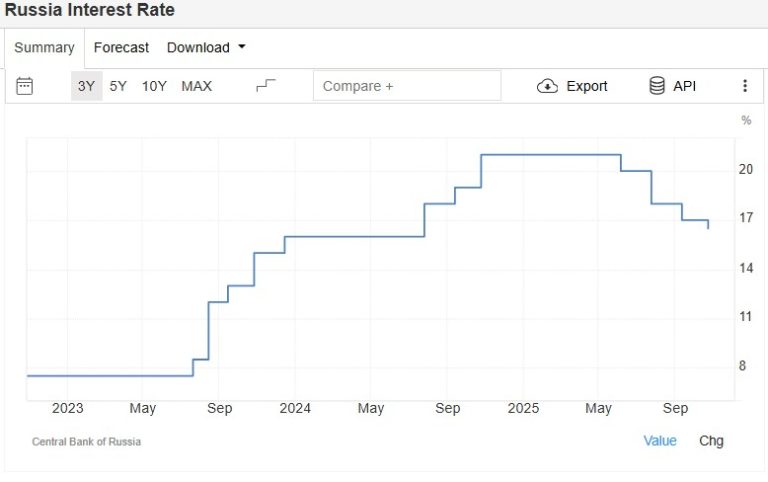Switch to the 5Y time range
768x482 pixels.
[x=118, y=86]
